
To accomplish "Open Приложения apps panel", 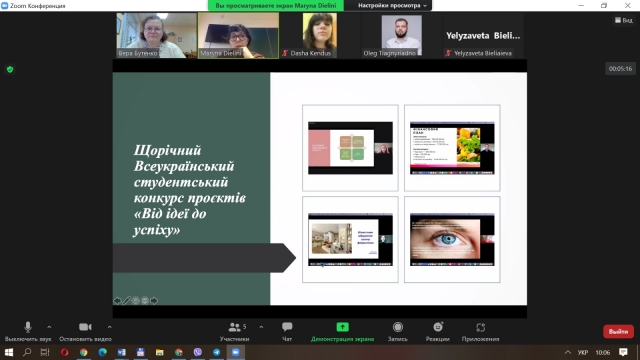I will coord(480,331).
